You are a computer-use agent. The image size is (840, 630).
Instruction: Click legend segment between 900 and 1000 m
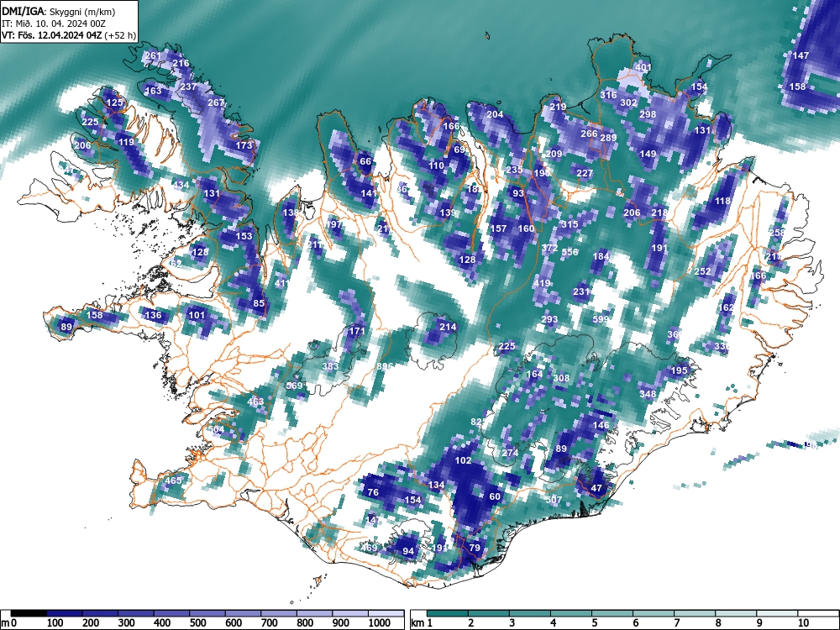click(350, 614)
